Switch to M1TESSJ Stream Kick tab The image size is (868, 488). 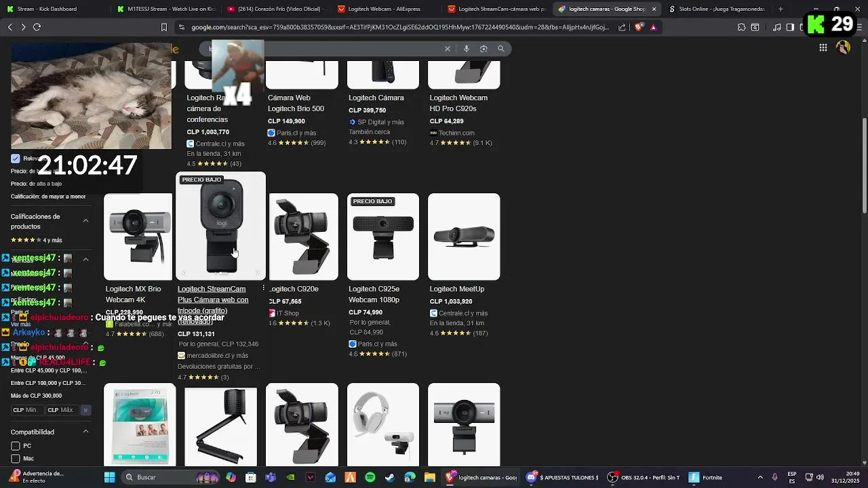tap(165, 9)
